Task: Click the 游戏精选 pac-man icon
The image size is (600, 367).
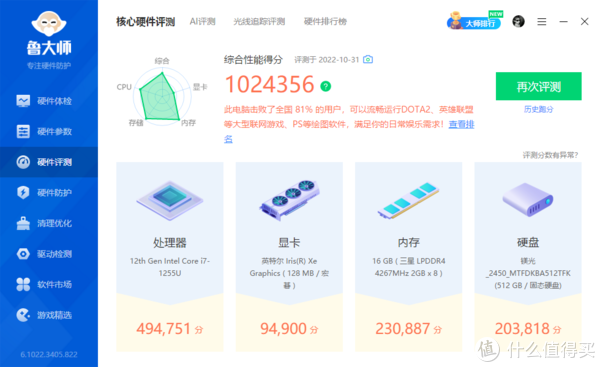Action: pos(23,315)
